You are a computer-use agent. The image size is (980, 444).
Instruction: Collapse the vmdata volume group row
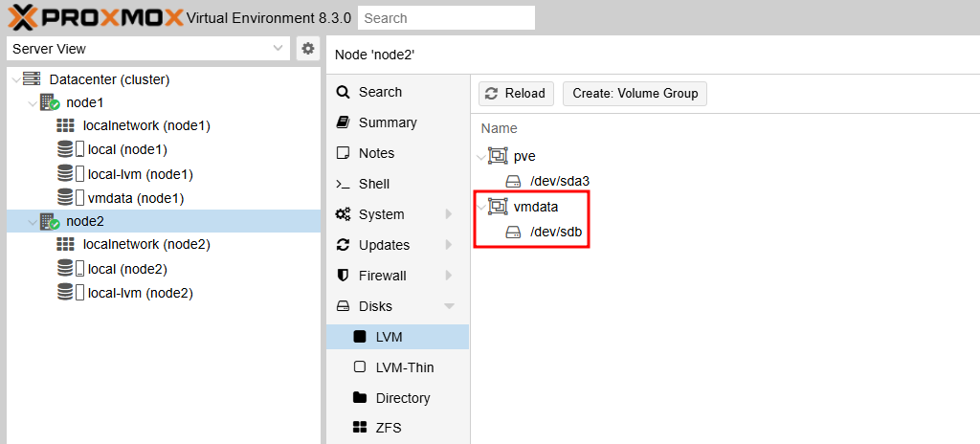480,207
